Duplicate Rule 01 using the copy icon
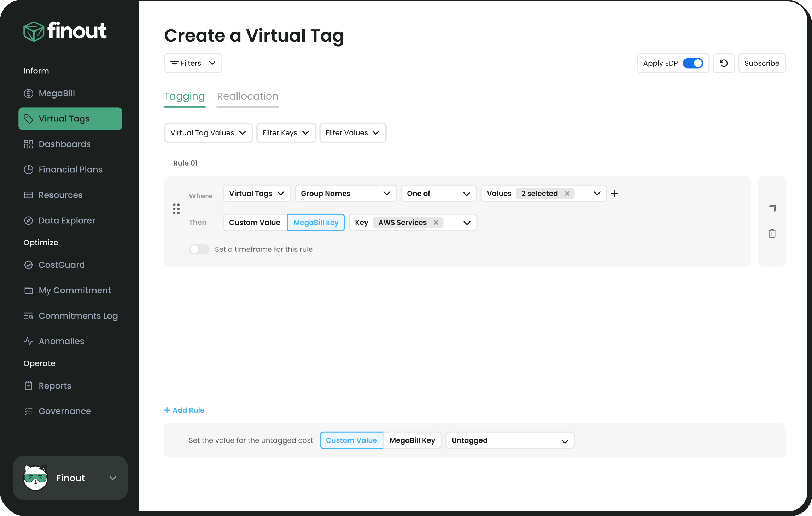The width and height of the screenshot is (812, 516). 772,209
